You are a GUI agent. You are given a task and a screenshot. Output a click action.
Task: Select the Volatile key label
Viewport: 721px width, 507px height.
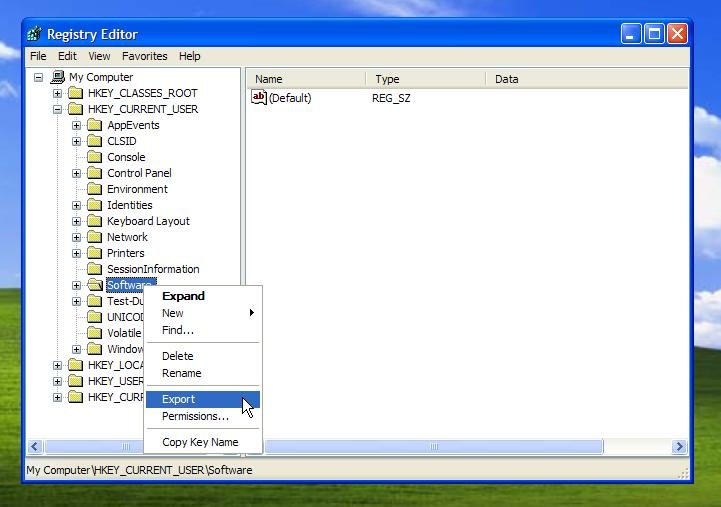(x=124, y=333)
